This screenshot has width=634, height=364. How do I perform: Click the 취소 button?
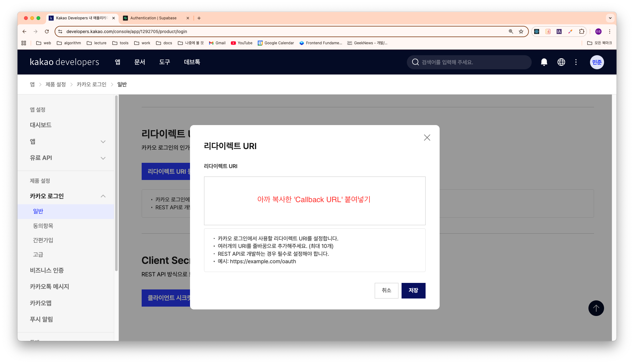(386, 290)
